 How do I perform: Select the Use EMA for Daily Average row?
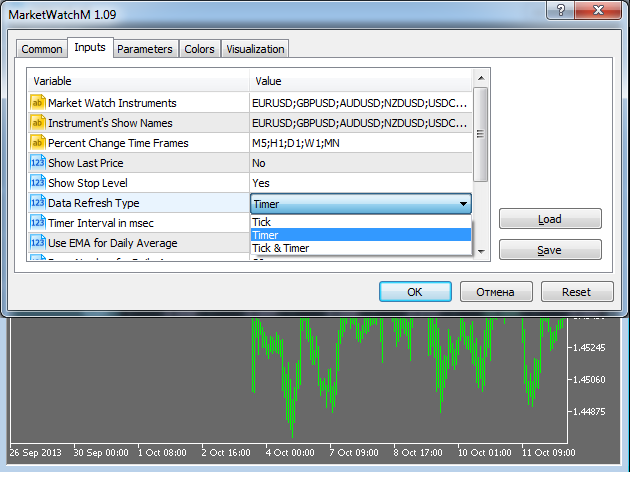point(139,243)
